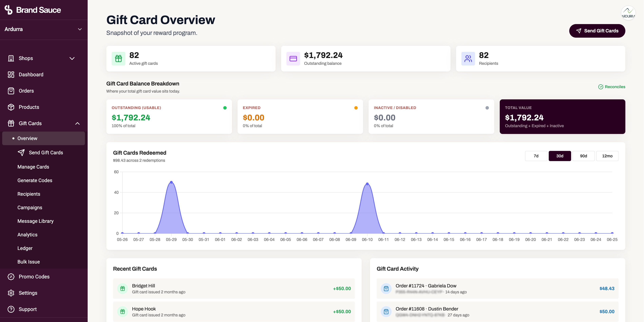
Task: Open Generate Codes in sidebar
Action: click(x=35, y=180)
